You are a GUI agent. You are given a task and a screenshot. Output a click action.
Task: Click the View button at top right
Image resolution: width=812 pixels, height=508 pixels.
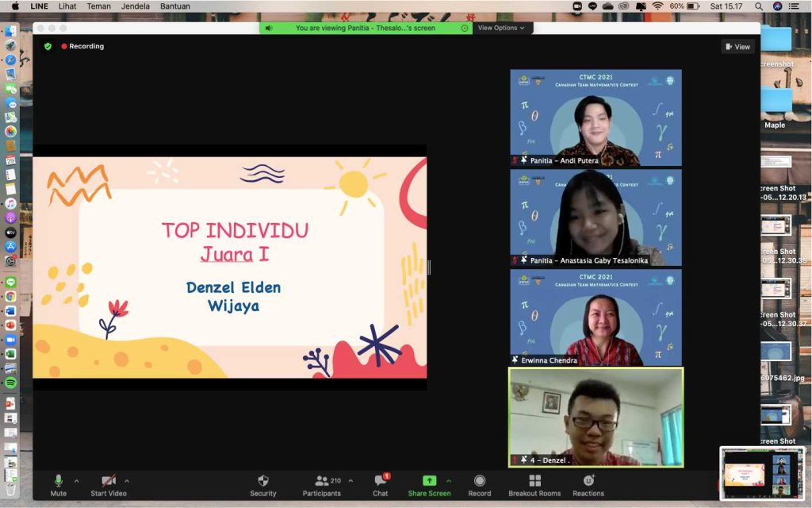click(x=737, y=47)
